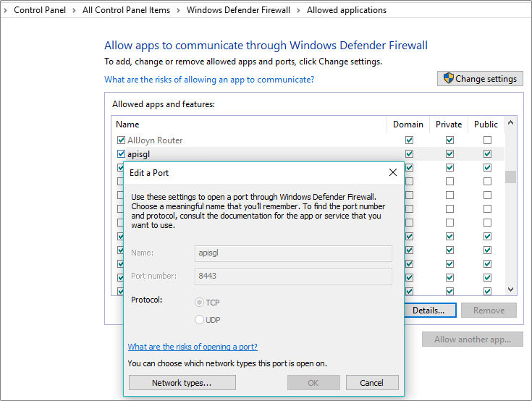Click the apps list scrollbar thumb

click(510, 177)
